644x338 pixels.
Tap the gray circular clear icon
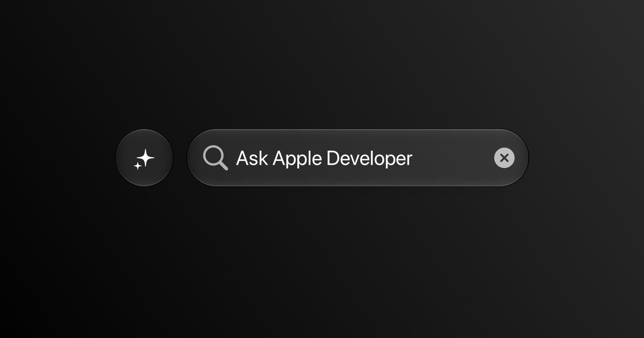coord(504,158)
